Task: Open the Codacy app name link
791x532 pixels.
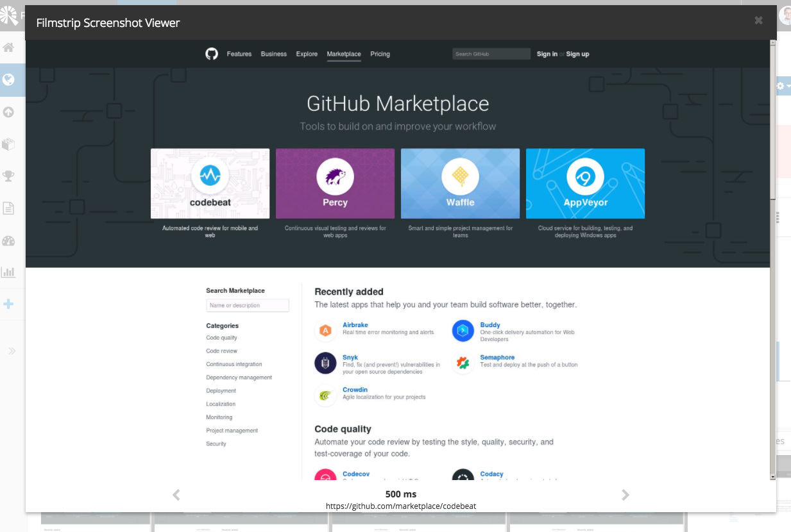Action: point(492,474)
